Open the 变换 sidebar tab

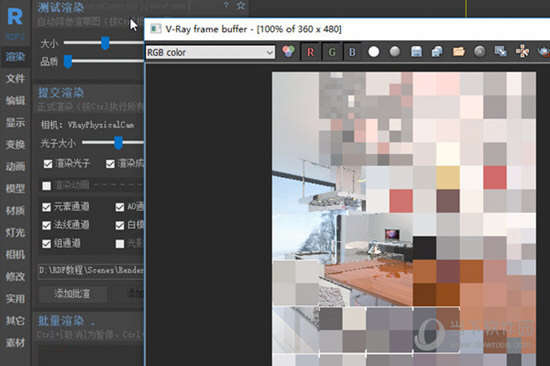point(15,145)
